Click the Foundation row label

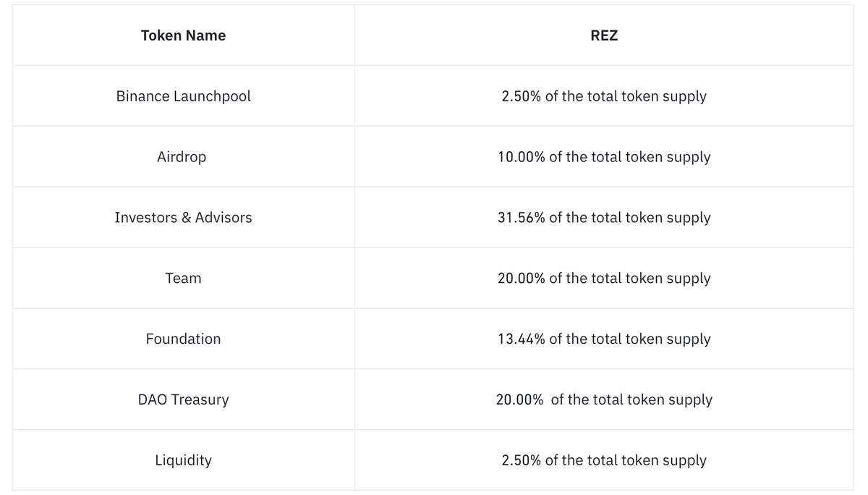click(183, 339)
